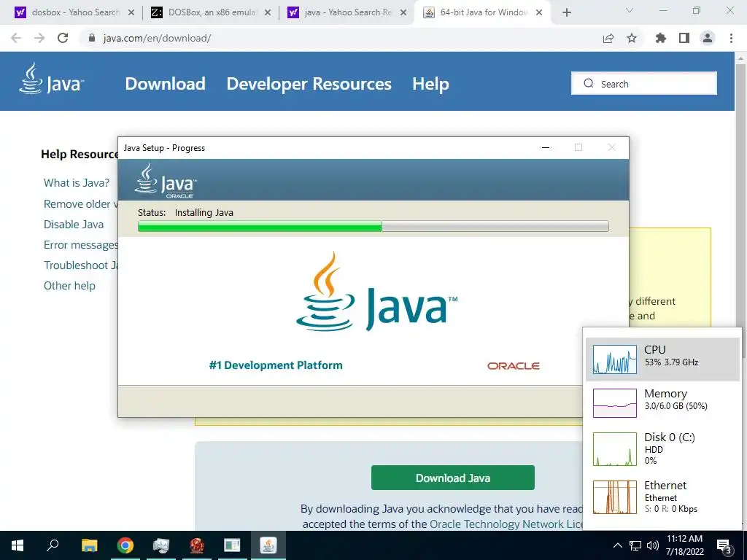Reload the java.com page
This screenshot has width=747, height=560.
(x=63, y=38)
